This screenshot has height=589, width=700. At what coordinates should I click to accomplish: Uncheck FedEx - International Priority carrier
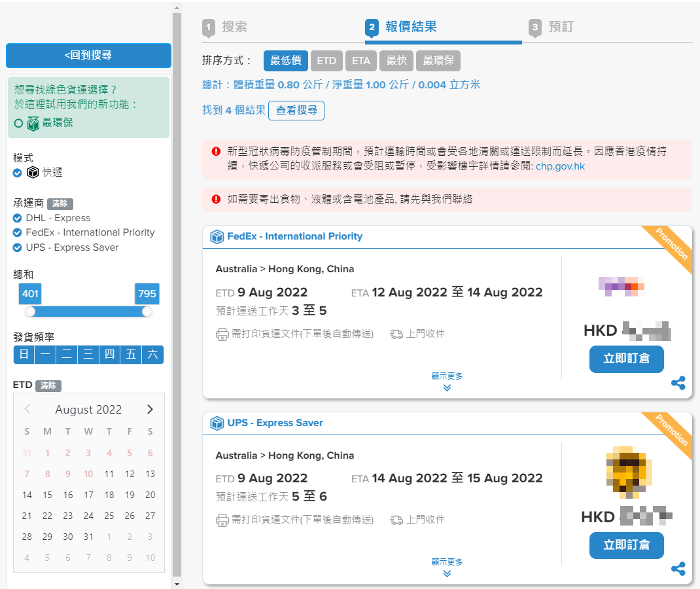click(18, 232)
